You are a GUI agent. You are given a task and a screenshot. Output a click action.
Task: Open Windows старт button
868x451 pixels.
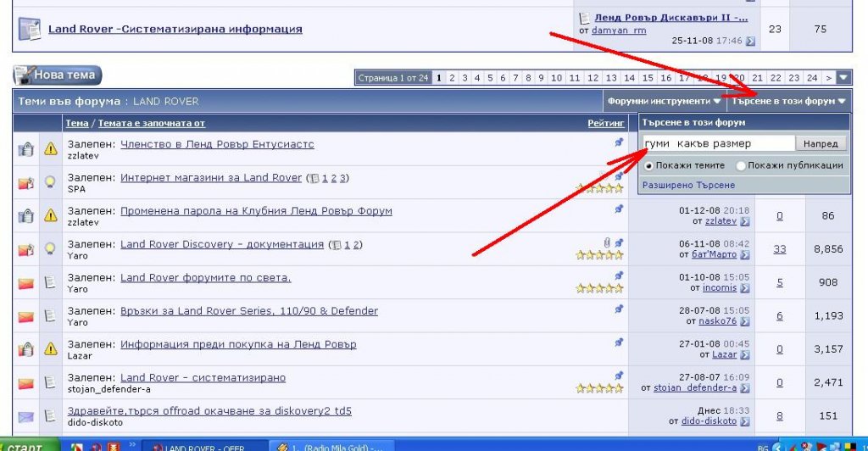[x=28, y=446]
